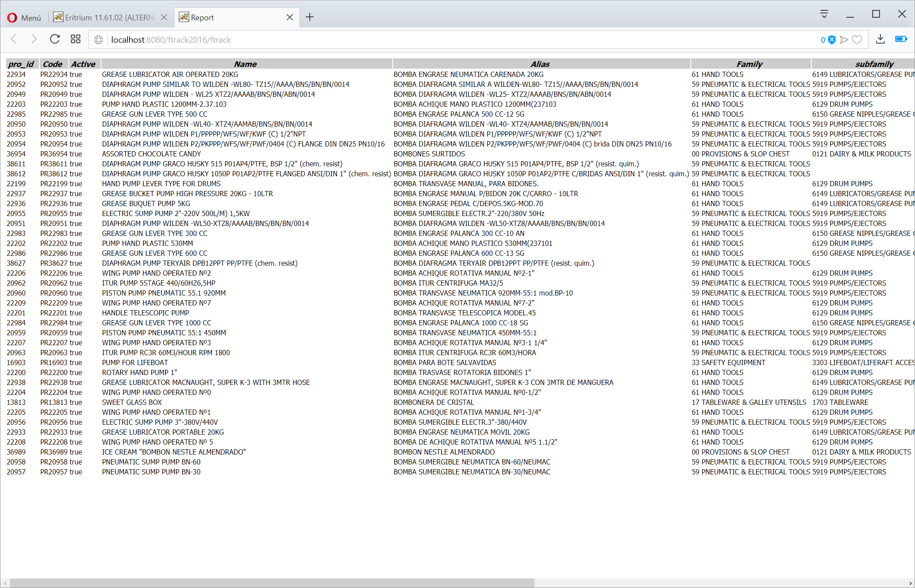Screen dimensions: 915x588
Task: Open the downloads panel
Action: pos(880,40)
